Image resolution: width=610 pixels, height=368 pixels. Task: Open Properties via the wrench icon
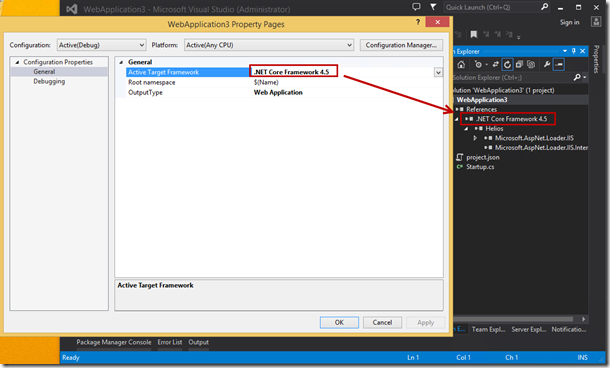click(547, 65)
